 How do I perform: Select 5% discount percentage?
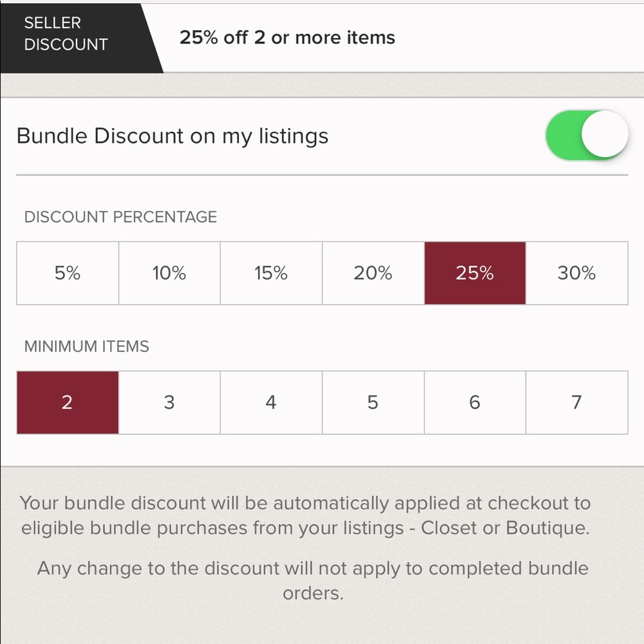[x=68, y=273]
